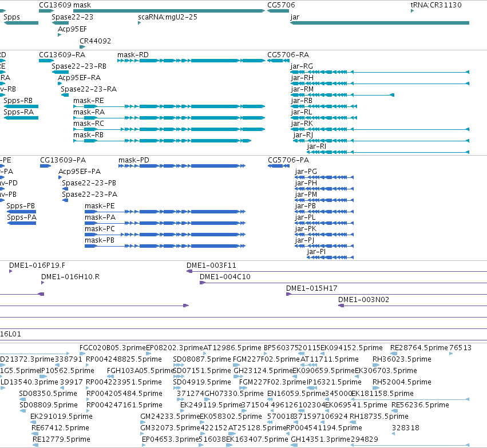Viewport: 487px width, 448px height.
Task: Select the Spase22-23-RA transcript
Action: click(x=65, y=95)
